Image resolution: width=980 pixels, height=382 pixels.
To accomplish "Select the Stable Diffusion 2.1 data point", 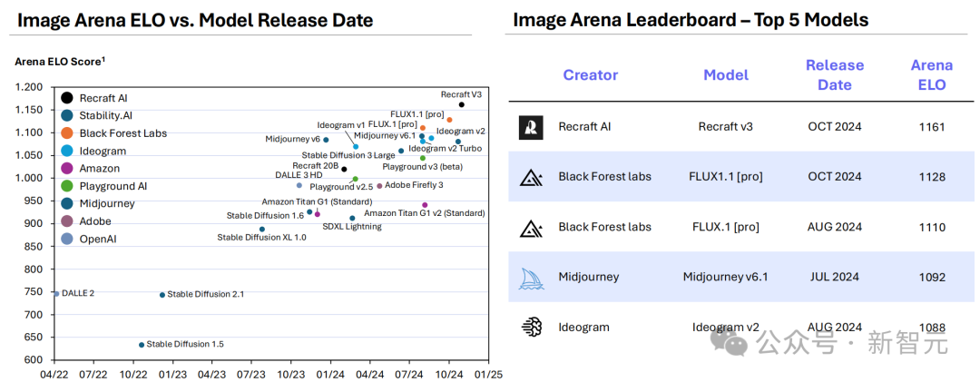I will [162, 295].
